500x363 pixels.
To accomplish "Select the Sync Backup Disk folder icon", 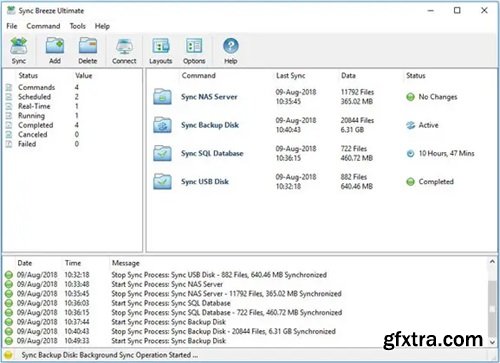I will point(162,125).
